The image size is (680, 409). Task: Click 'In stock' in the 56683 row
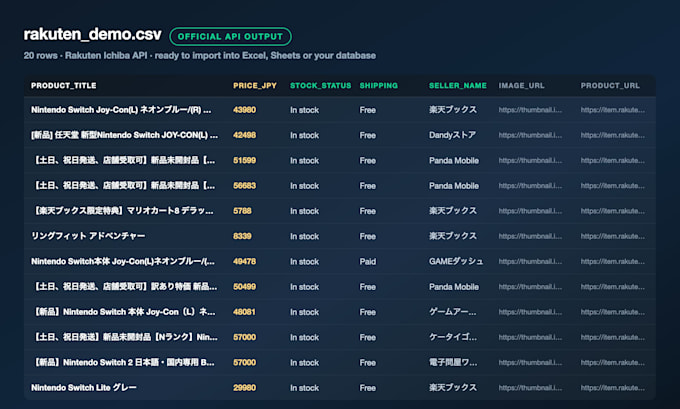point(304,186)
